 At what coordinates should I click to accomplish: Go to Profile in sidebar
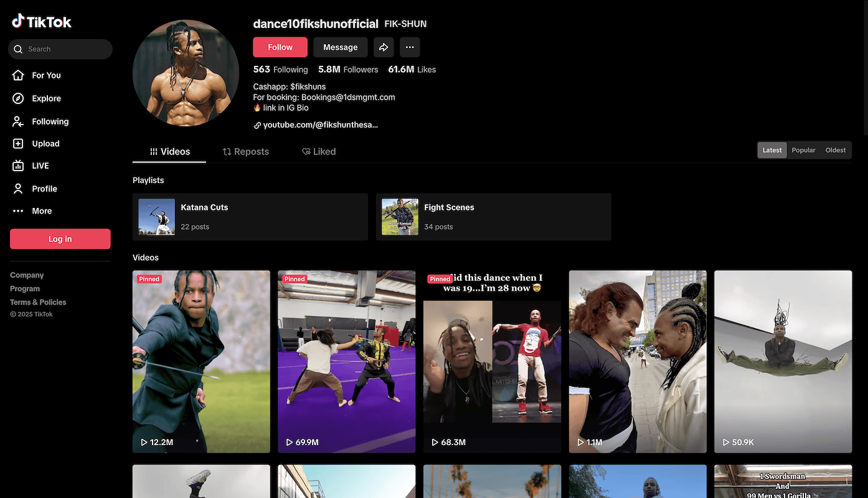[x=44, y=189]
